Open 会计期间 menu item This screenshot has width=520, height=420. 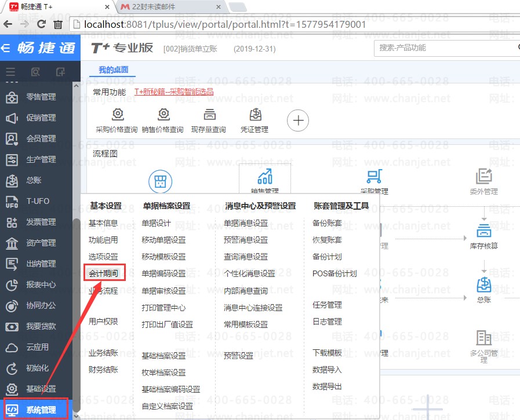[x=103, y=273]
